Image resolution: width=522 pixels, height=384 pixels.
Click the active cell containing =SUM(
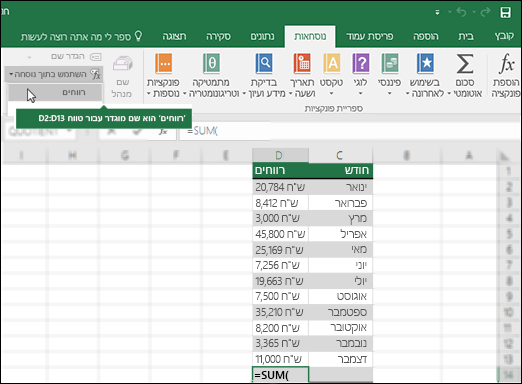click(x=280, y=375)
